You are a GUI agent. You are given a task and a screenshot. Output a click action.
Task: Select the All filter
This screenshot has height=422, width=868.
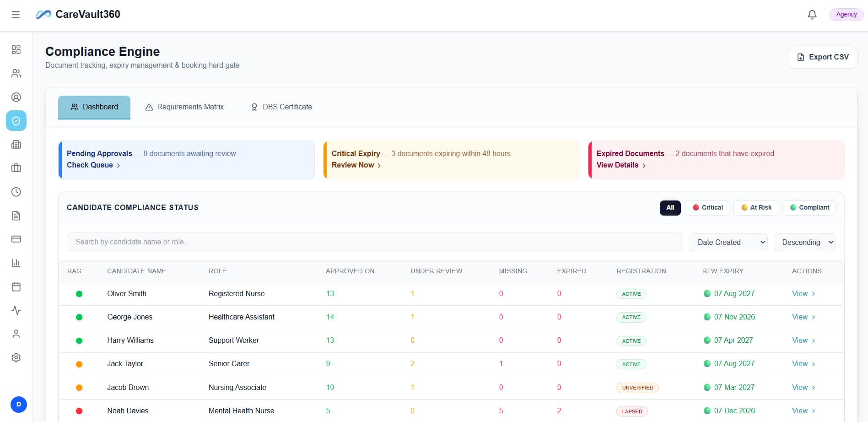[x=670, y=208]
